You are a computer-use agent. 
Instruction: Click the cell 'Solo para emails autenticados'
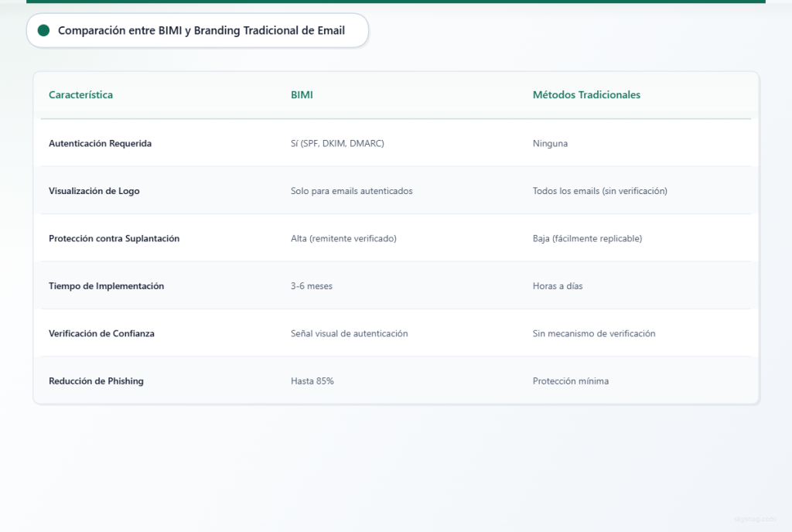[x=352, y=191]
